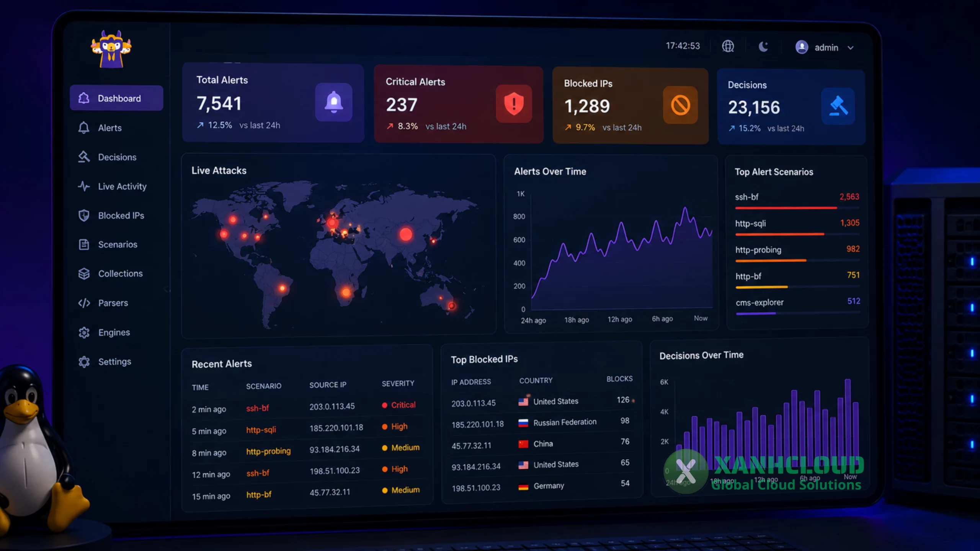Click the http-probing scenario label

tap(758, 250)
